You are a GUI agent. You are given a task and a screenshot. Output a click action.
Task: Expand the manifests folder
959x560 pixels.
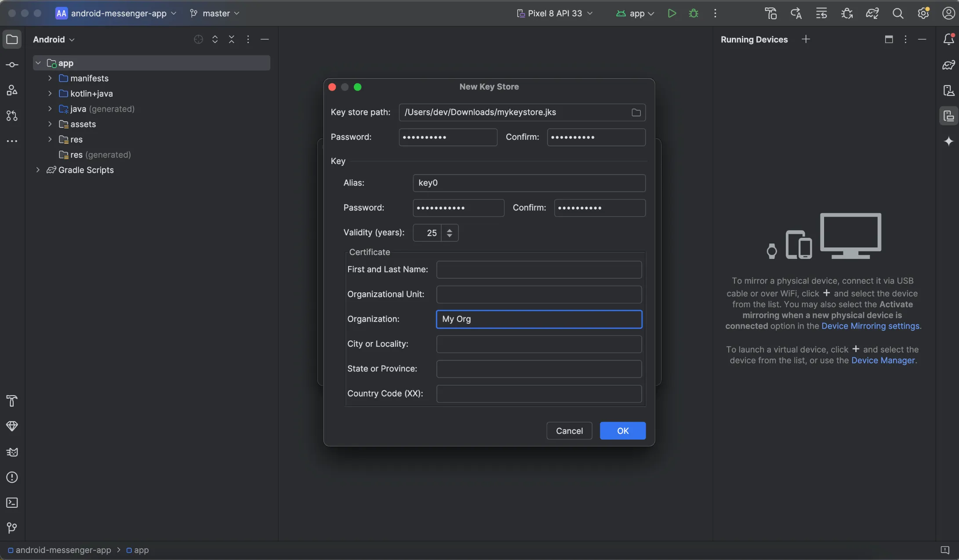point(50,78)
